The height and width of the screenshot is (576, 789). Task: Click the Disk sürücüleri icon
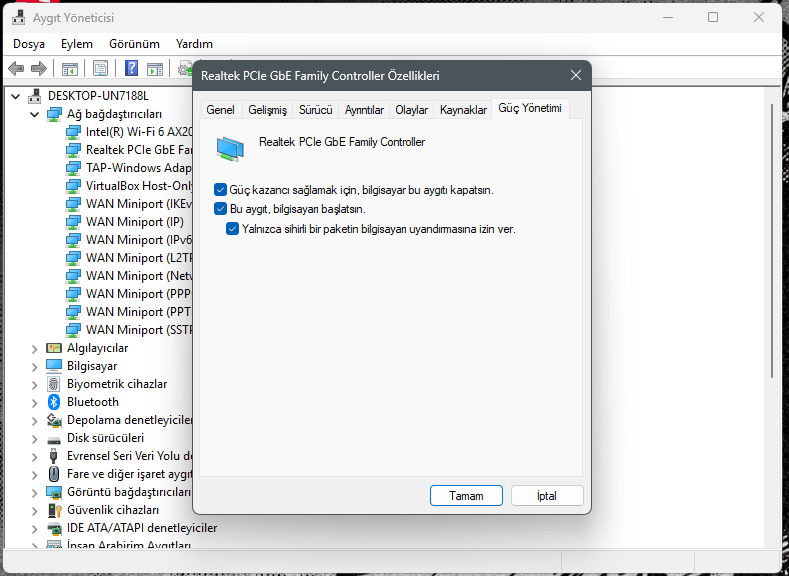point(54,440)
